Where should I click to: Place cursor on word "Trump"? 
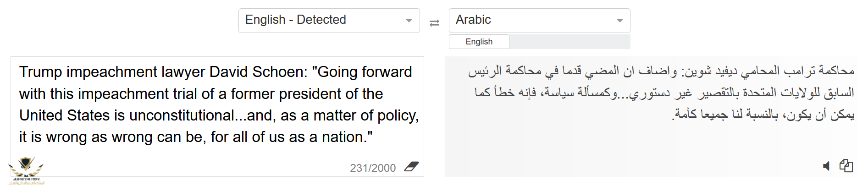pos(40,72)
